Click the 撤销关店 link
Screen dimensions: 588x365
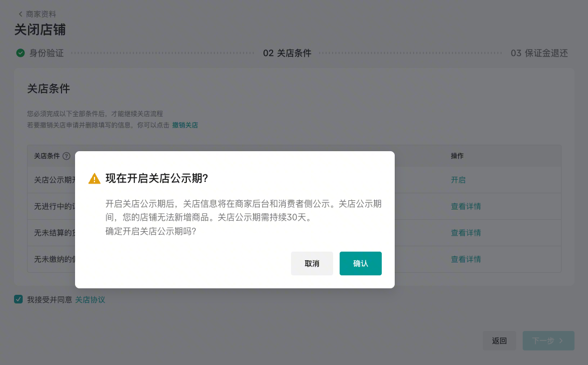click(185, 125)
